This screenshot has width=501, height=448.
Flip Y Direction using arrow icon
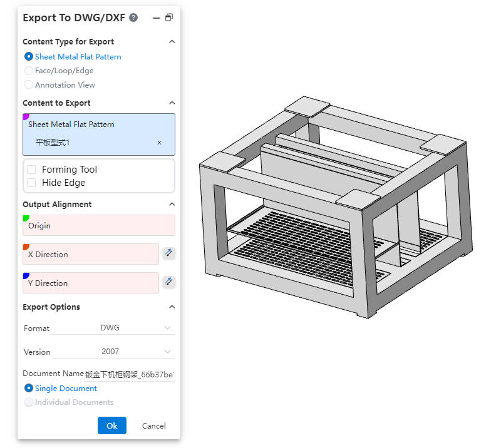coord(168,282)
